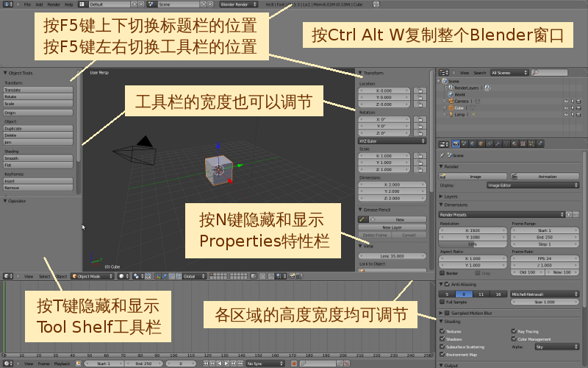Viewport: 588px width, 368px height.
Task: Adjust the 50% resolution percentage slider
Action: (473, 244)
